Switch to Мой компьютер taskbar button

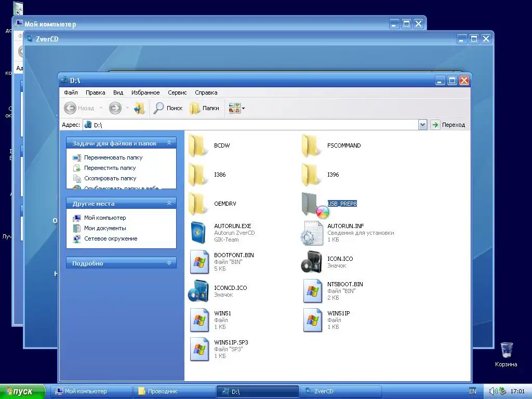(91, 392)
